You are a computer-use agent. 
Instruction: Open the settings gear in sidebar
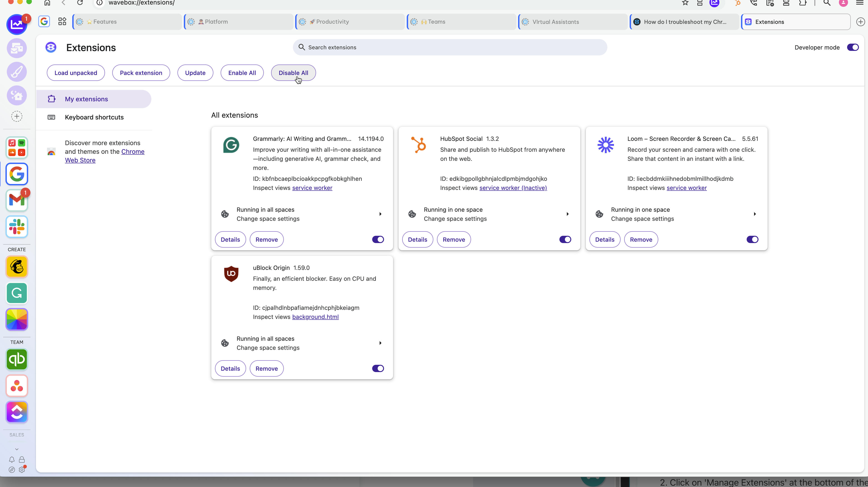tap(22, 470)
